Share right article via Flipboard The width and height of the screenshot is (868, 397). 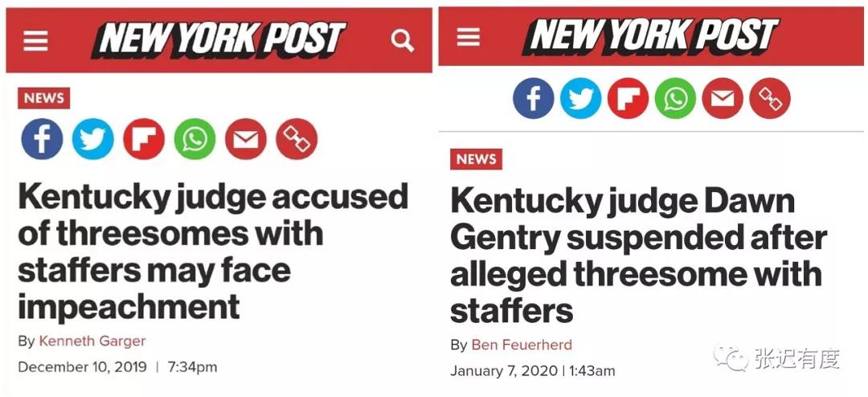[x=628, y=99]
